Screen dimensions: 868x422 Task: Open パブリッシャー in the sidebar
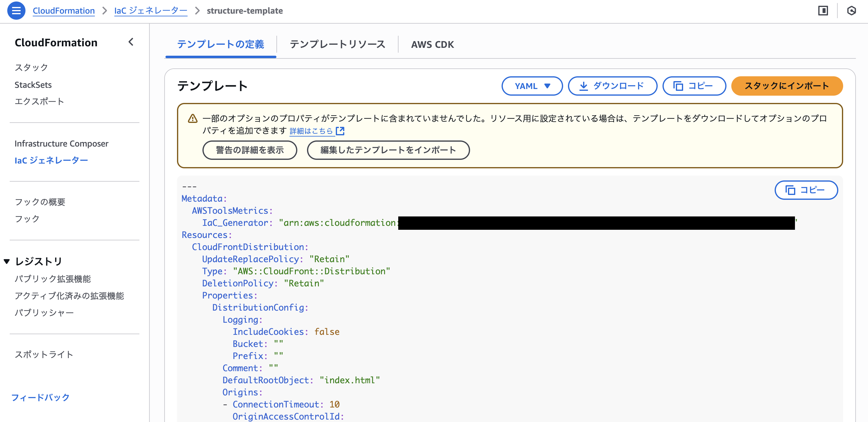pyautogui.click(x=44, y=313)
